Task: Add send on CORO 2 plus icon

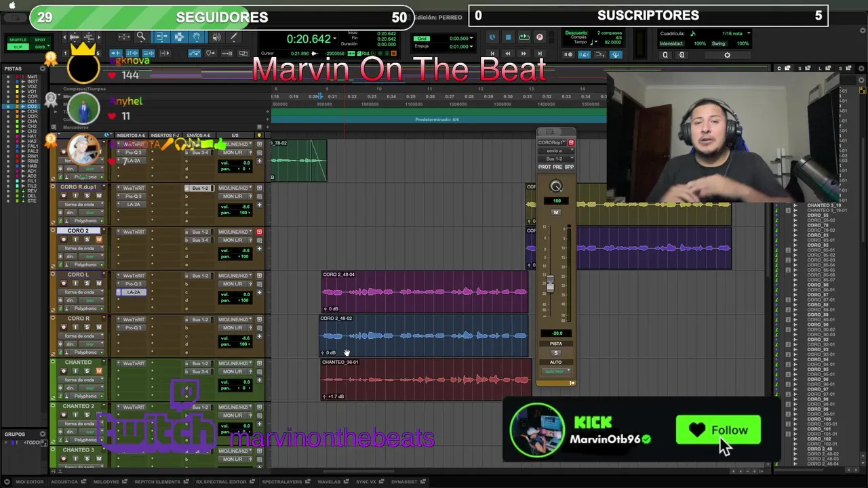Action: point(259,249)
